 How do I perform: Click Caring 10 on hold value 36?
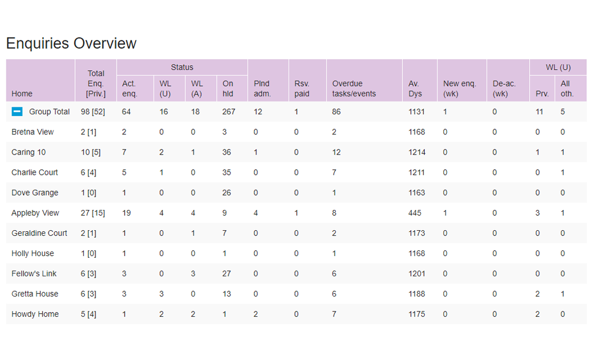pyautogui.click(x=226, y=152)
